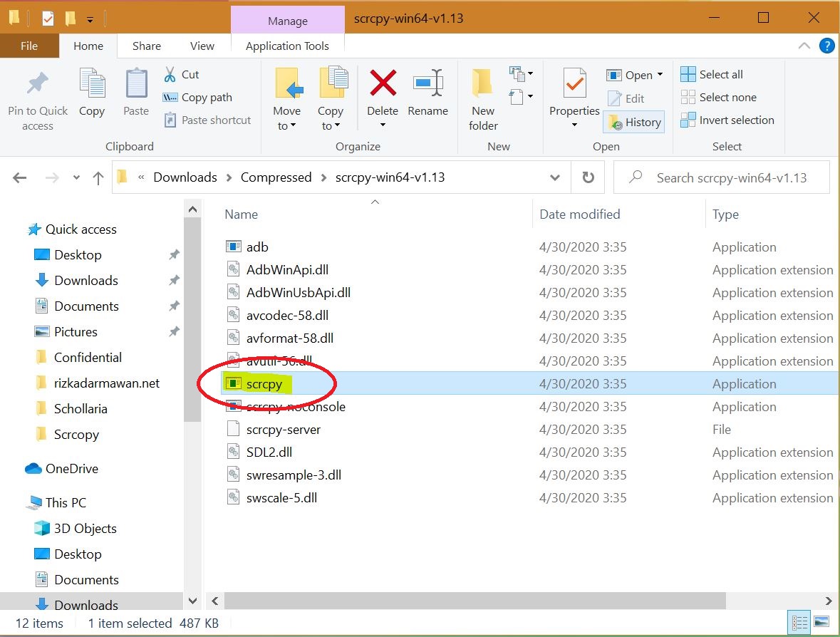Collapse the ribbon with chevron
Screen dimensions: 840x637
pyautogui.click(x=804, y=46)
